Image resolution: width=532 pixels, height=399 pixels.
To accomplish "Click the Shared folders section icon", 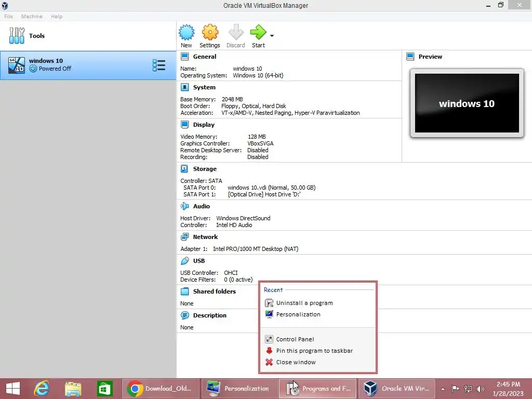I will pyautogui.click(x=184, y=291).
